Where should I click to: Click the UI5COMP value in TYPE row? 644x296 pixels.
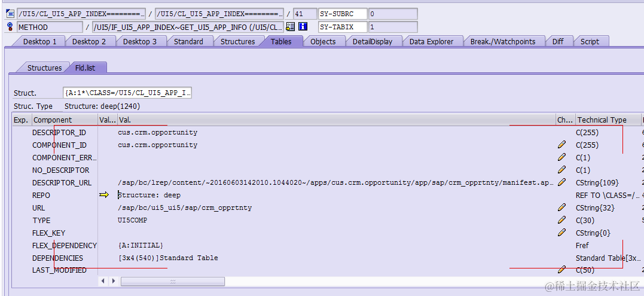132,220
